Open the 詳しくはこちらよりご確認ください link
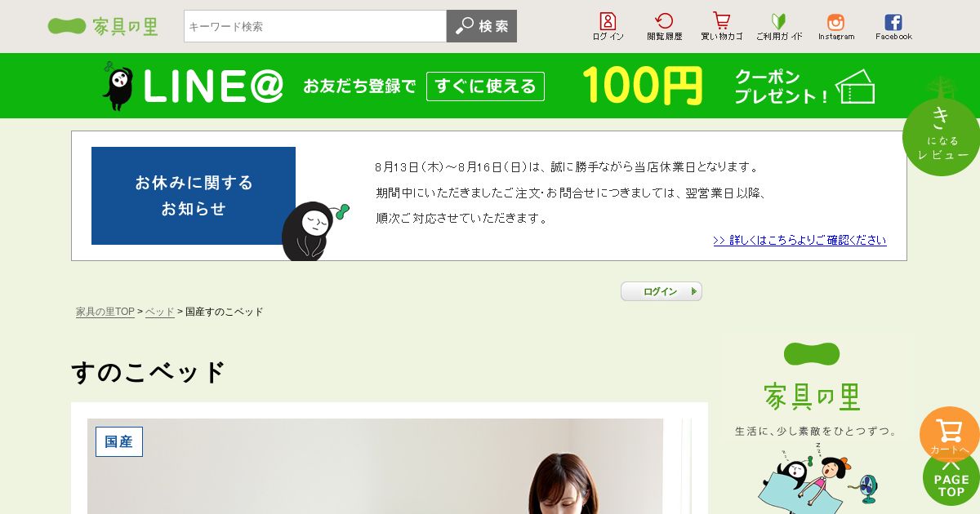The height and width of the screenshot is (514, 980). pos(800,240)
